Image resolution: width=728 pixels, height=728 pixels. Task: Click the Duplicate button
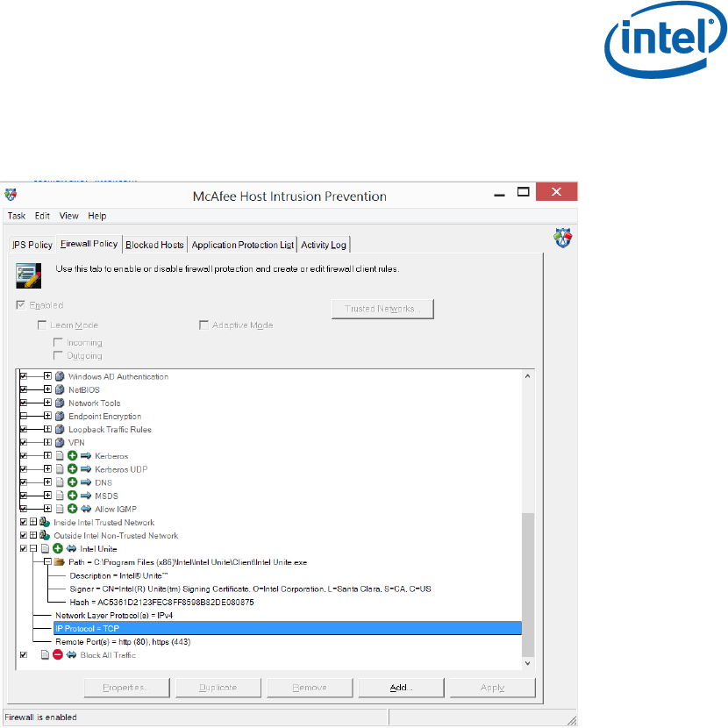point(218,688)
